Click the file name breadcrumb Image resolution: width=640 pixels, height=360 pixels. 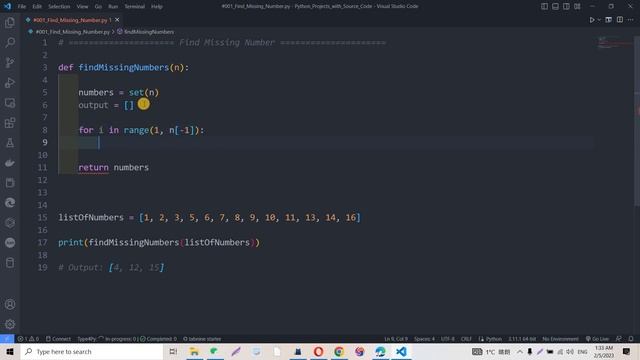coord(72,31)
